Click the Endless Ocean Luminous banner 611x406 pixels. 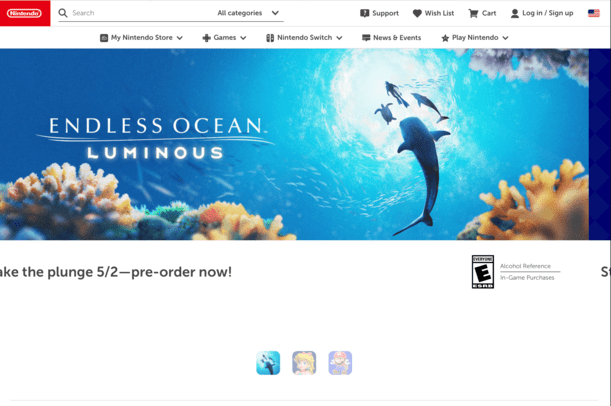[x=294, y=144]
